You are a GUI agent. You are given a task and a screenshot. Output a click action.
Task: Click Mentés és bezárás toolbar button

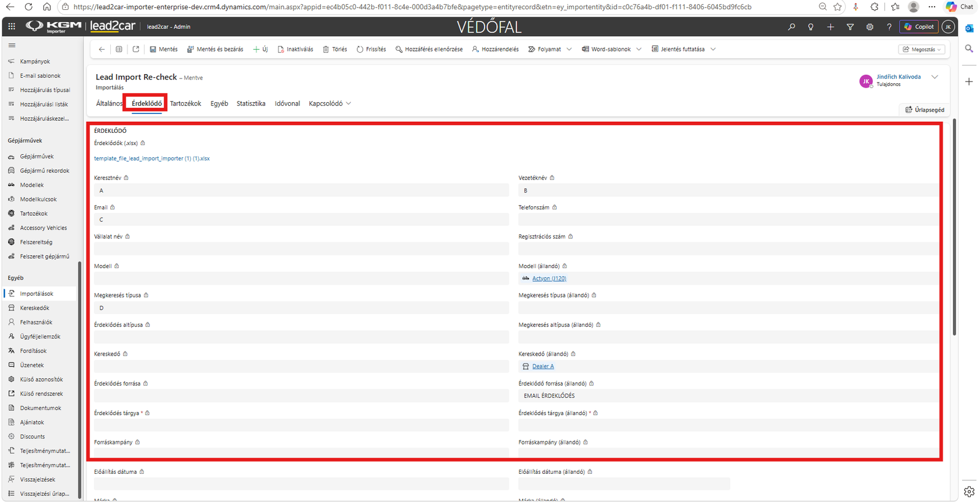point(215,49)
